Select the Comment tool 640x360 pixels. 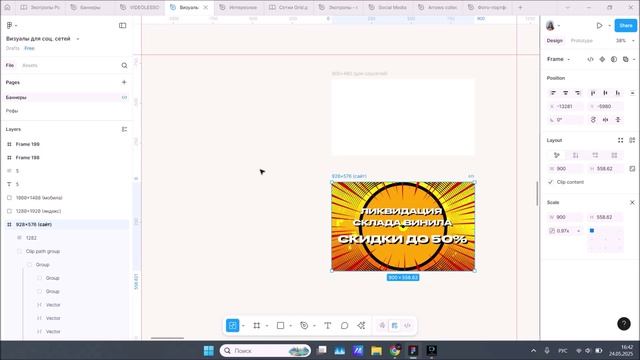(344, 325)
